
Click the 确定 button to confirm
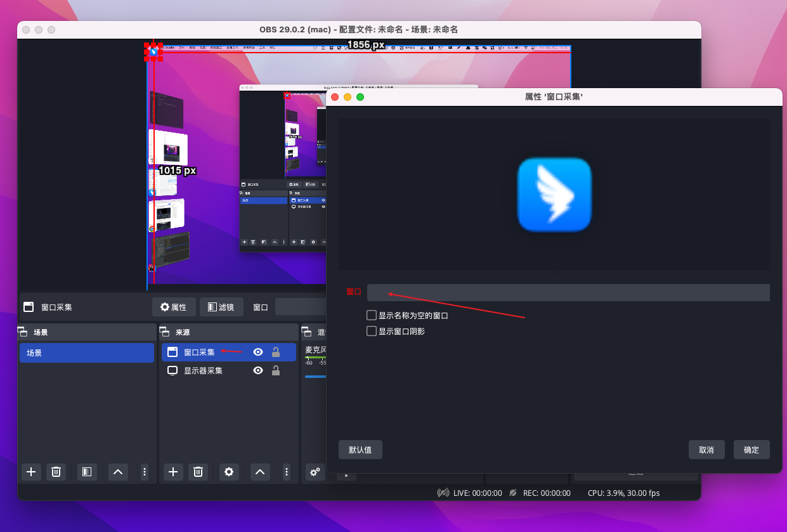[751, 450]
